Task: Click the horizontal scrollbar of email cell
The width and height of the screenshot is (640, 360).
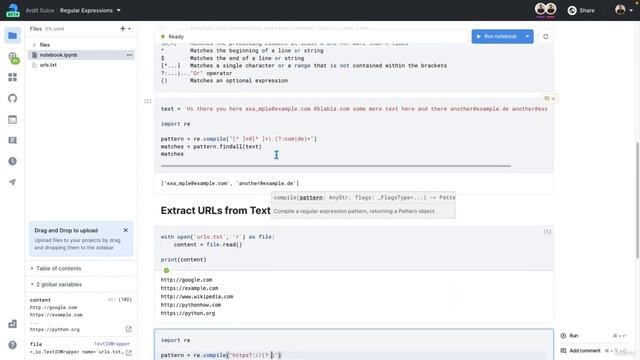Action: pos(336,166)
